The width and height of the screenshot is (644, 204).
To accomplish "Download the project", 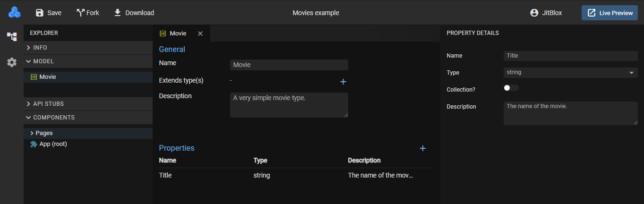I will pos(134,13).
